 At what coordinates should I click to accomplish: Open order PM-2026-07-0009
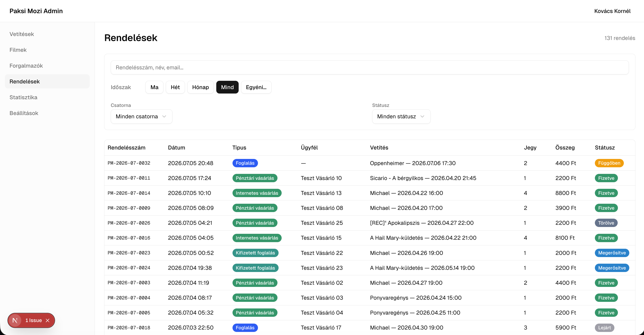point(129,208)
